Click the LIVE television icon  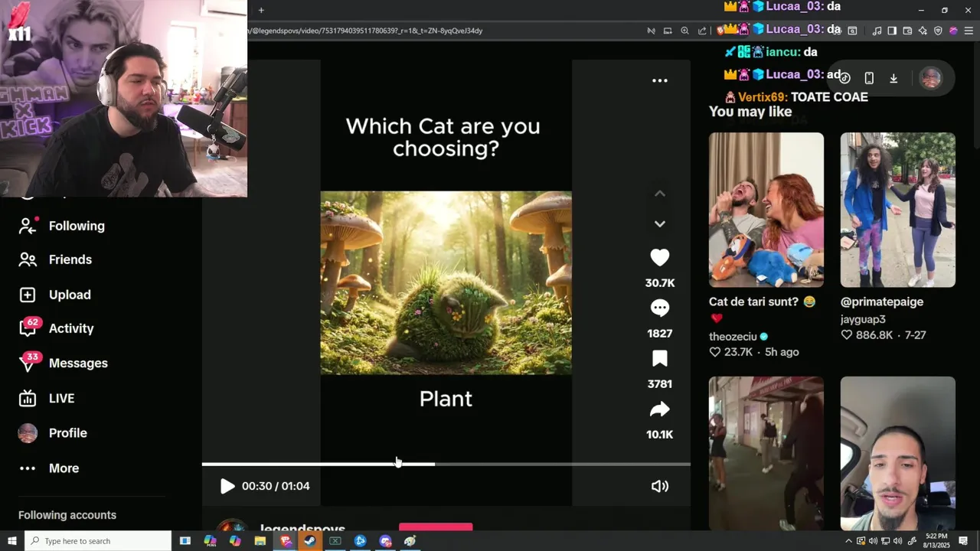coord(28,398)
